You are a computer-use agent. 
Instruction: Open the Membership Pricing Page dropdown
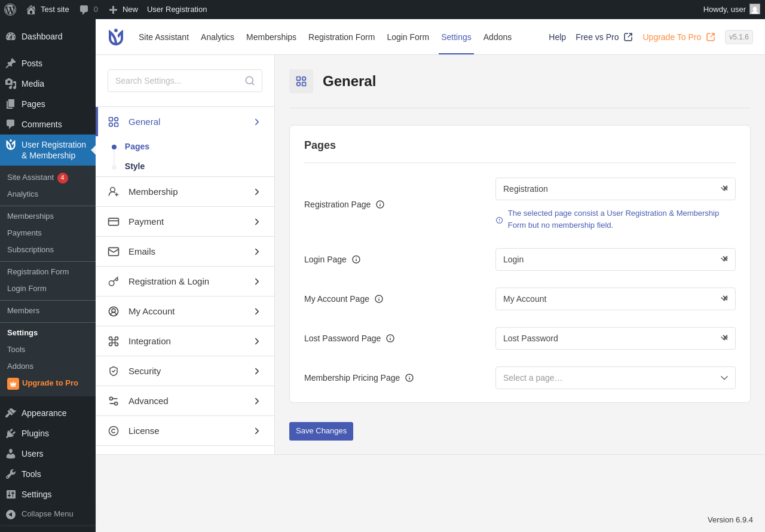tap(616, 378)
